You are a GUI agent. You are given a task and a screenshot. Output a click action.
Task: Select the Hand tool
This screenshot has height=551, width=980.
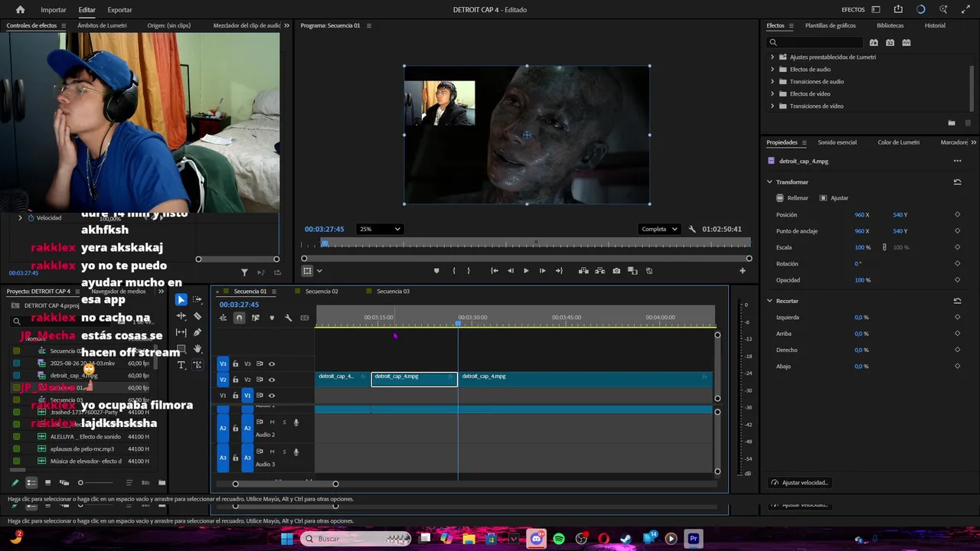(198, 349)
